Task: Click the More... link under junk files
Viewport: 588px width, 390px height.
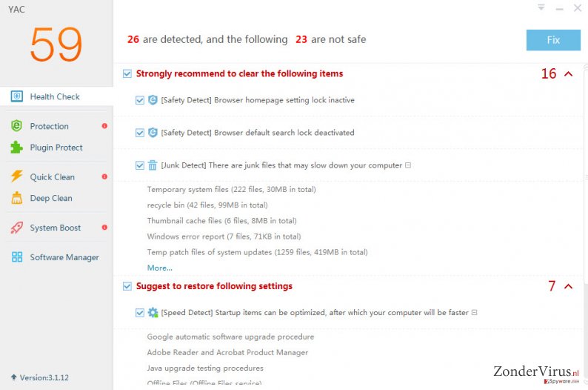Action: click(160, 268)
